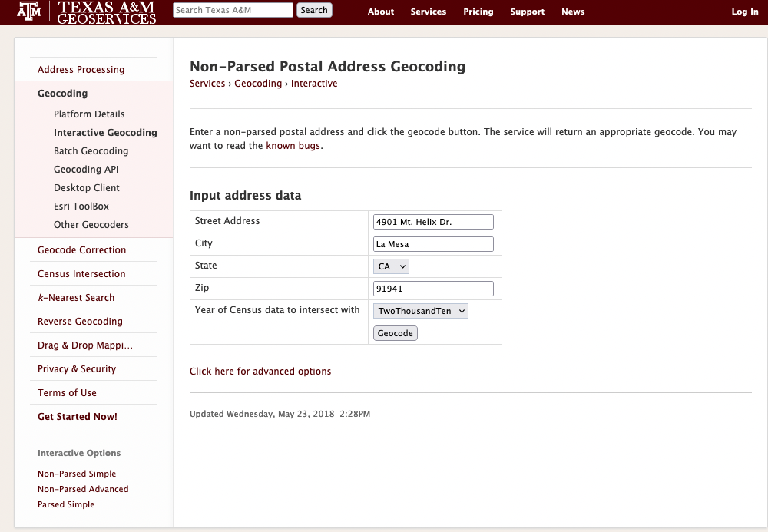The image size is (768, 532).
Task: Click the Services breadcrumb link
Action: (207, 84)
